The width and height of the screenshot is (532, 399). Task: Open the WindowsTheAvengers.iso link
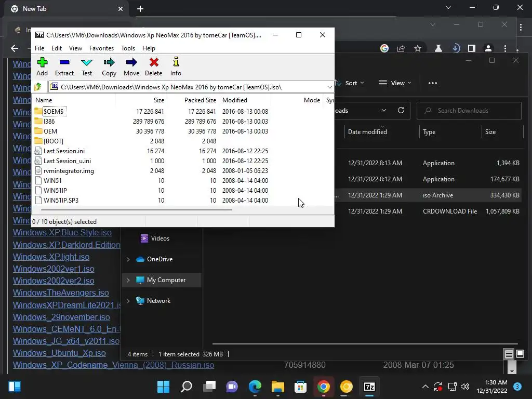[x=61, y=292]
